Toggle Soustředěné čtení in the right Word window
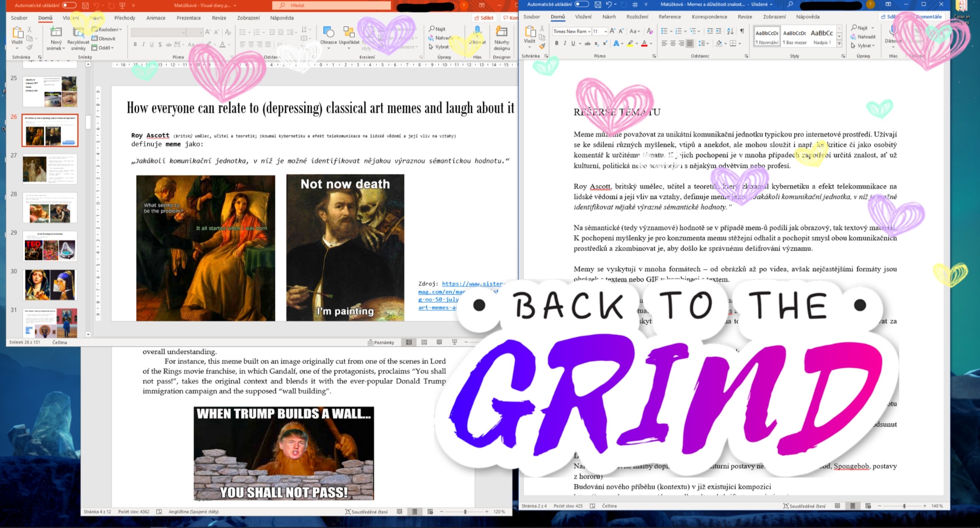Image resolution: width=980 pixels, height=528 pixels. pyautogui.click(x=804, y=506)
